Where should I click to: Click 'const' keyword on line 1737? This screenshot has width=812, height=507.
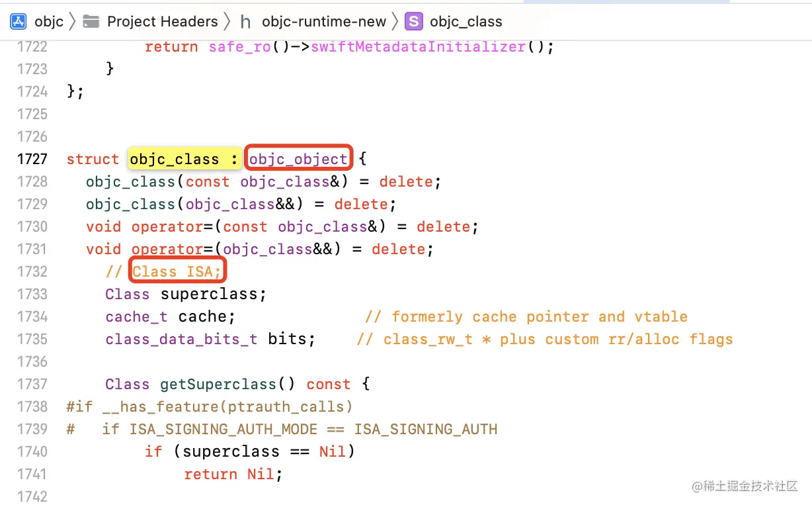(x=329, y=384)
